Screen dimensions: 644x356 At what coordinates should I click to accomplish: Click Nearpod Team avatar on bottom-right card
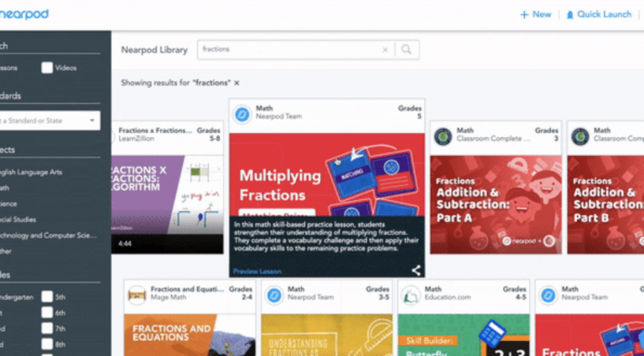(548, 295)
